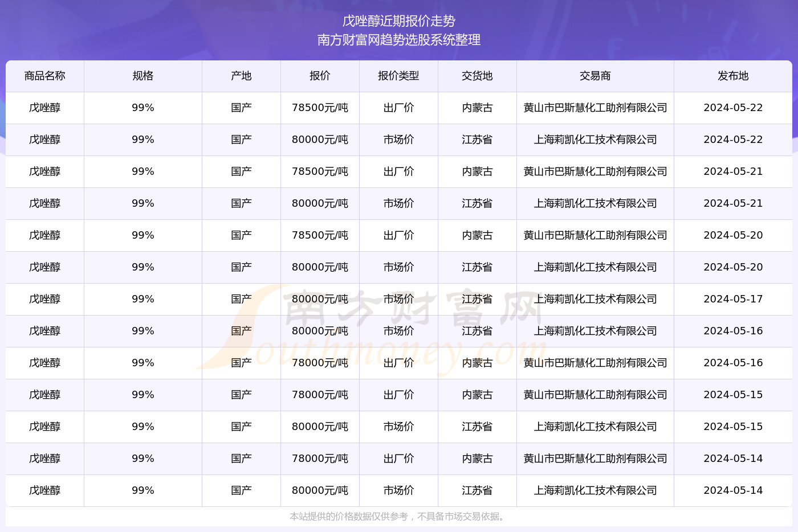The width and height of the screenshot is (798, 532).
Task: Click 江苏省 in the 80000元/吨 2024-05-21 row
Action: [x=478, y=203]
